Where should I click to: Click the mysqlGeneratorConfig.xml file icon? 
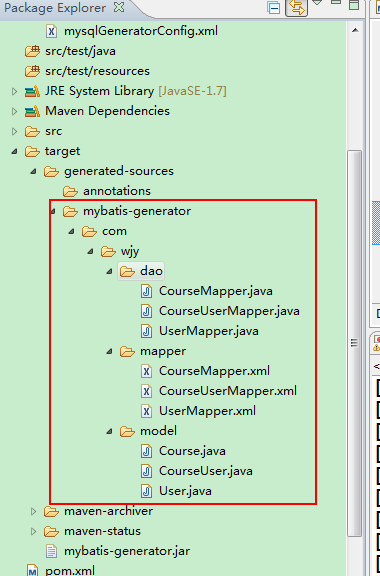(51, 31)
